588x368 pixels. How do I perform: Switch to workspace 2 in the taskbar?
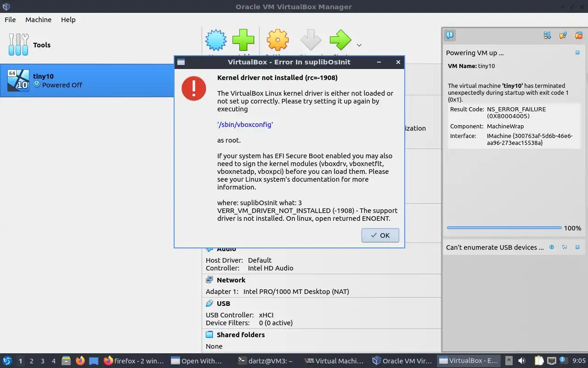click(x=32, y=361)
